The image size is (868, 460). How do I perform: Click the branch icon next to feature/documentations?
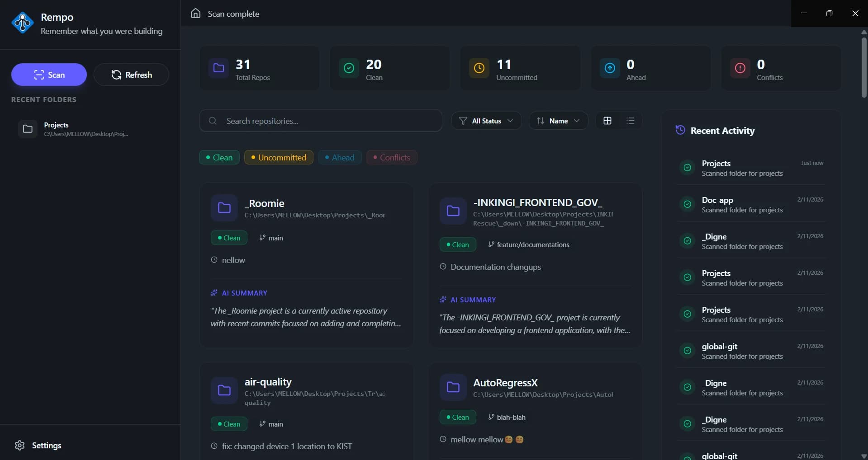click(x=491, y=244)
